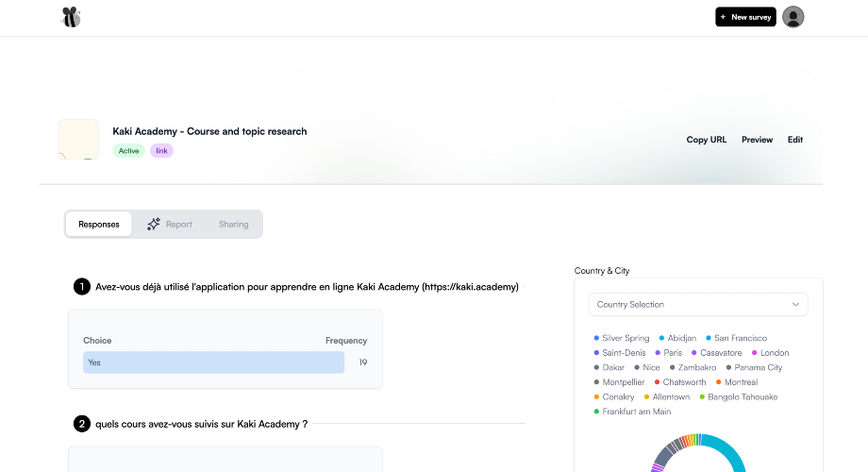
Task: Select the Yes response bar
Action: coord(213,362)
